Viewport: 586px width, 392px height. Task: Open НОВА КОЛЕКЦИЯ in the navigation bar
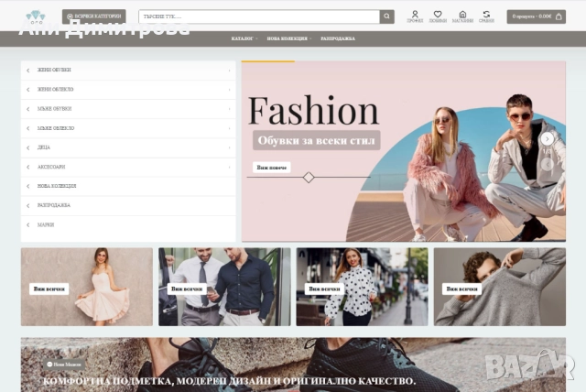[287, 38]
